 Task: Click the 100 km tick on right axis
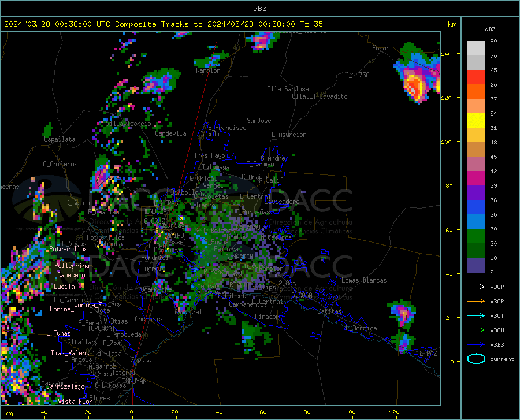(446, 142)
